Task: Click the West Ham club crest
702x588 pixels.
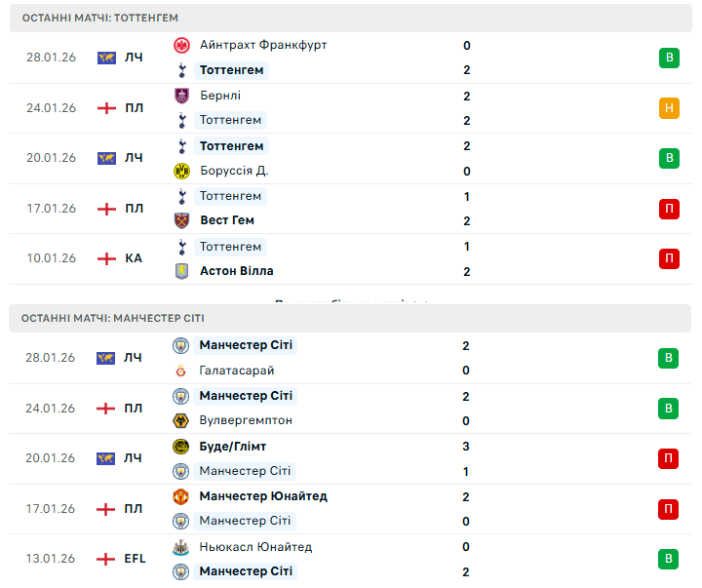Action: 181,220
